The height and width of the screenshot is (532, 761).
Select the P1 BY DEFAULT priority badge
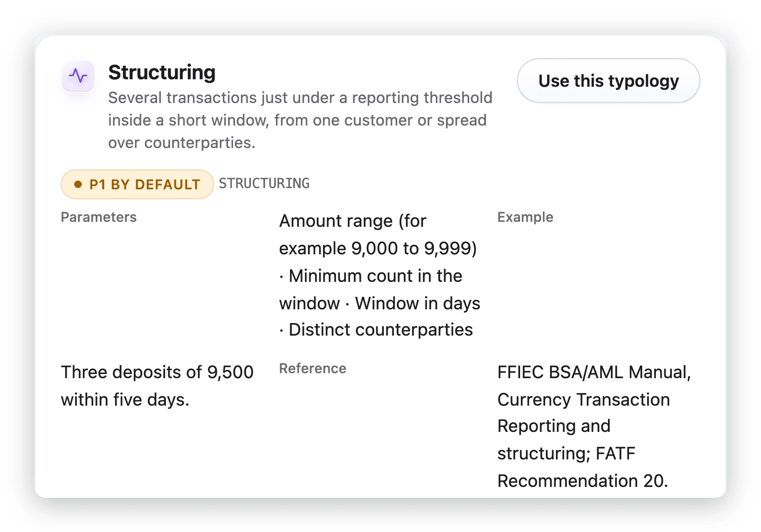pyautogui.click(x=137, y=185)
